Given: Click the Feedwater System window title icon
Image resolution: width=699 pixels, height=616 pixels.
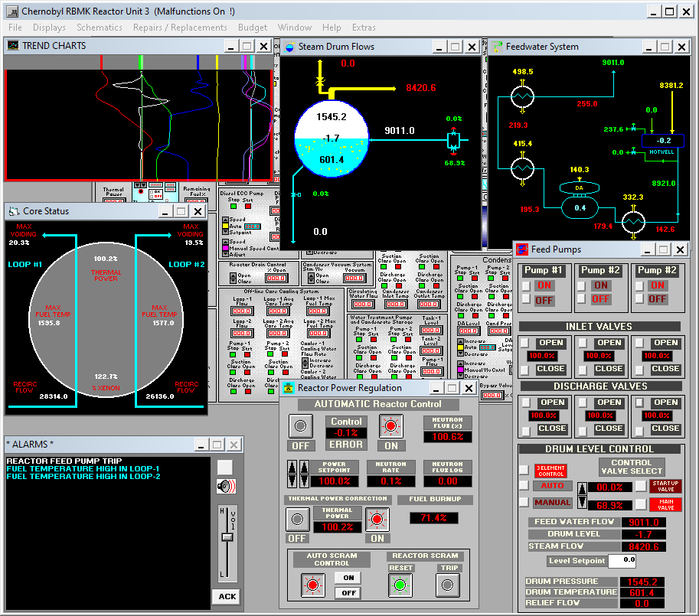Looking at the screenshot, I should (x=497, y=47).
